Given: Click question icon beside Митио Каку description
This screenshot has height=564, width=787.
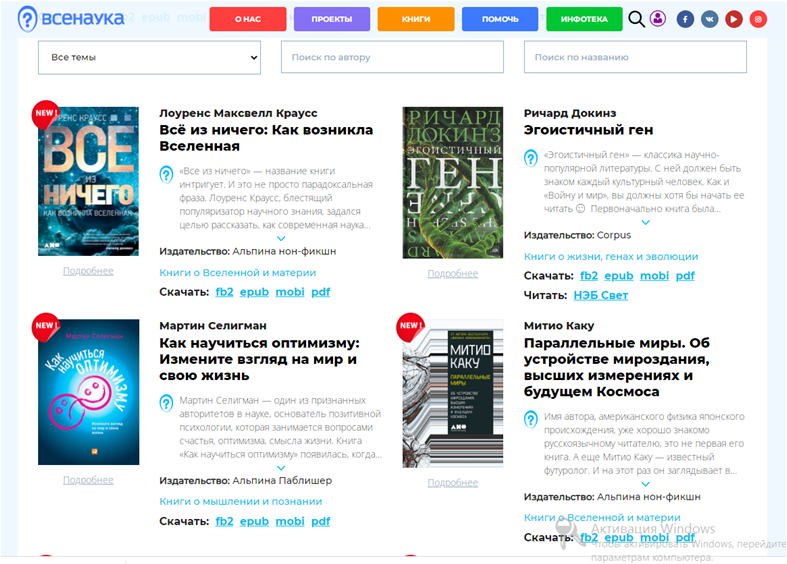Looking at the screenshot, I should click(531, 419).
